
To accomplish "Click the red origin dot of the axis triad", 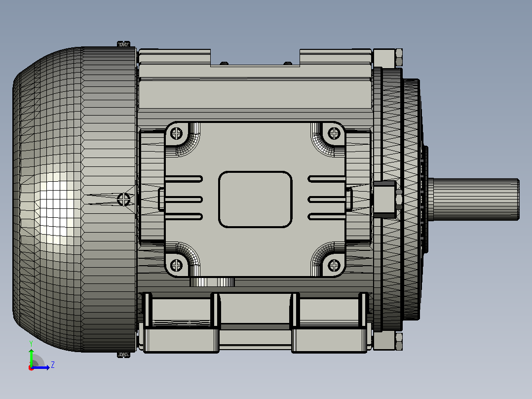I will pyautogui.click(x=31, y=368).
